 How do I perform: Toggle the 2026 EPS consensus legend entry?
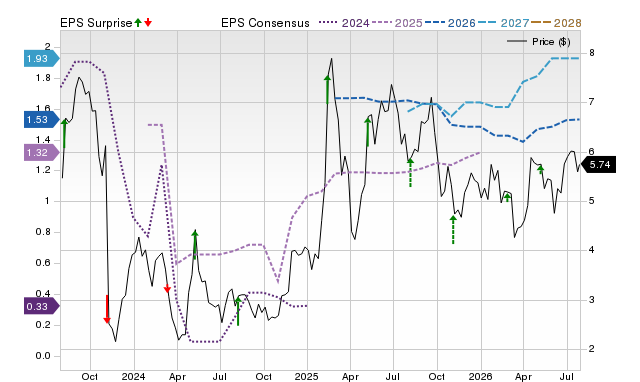tap(450, 23)
